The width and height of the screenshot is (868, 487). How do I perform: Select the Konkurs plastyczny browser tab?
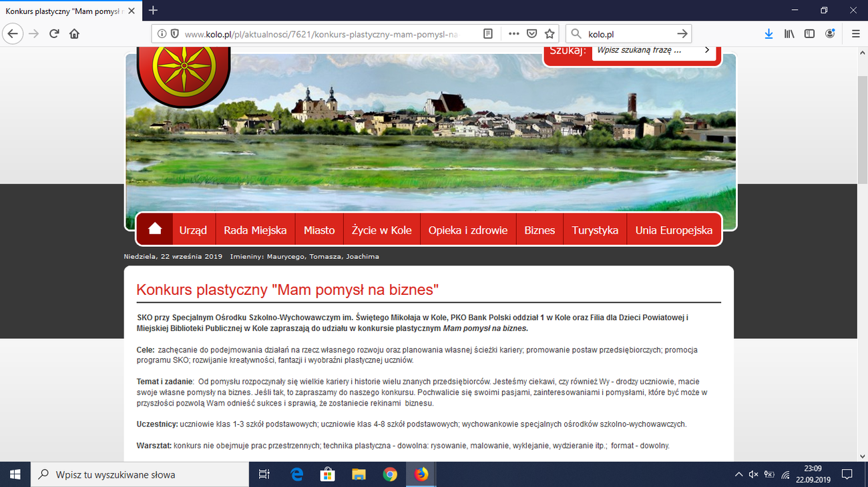point(69,11)
